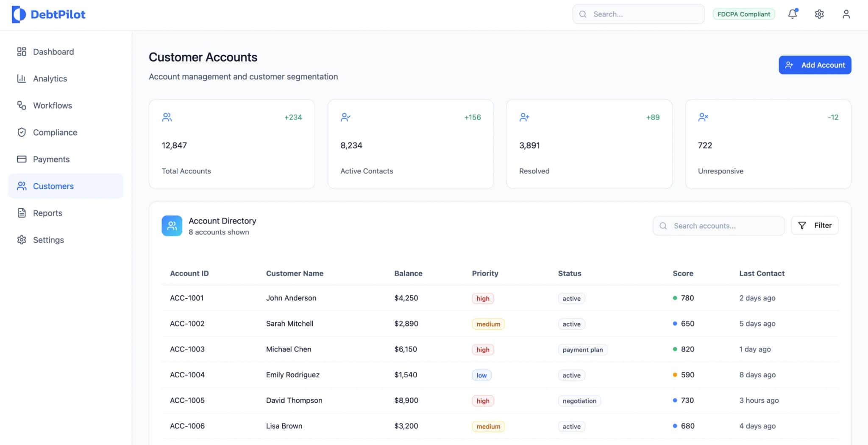This screenshot has height=445, width=868.
Task: Sort by the Balance column header
Action: coord(408,273)
